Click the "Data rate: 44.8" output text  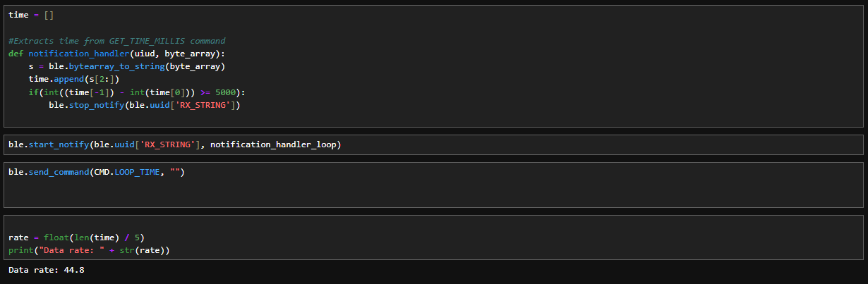(x=47, y=270)
